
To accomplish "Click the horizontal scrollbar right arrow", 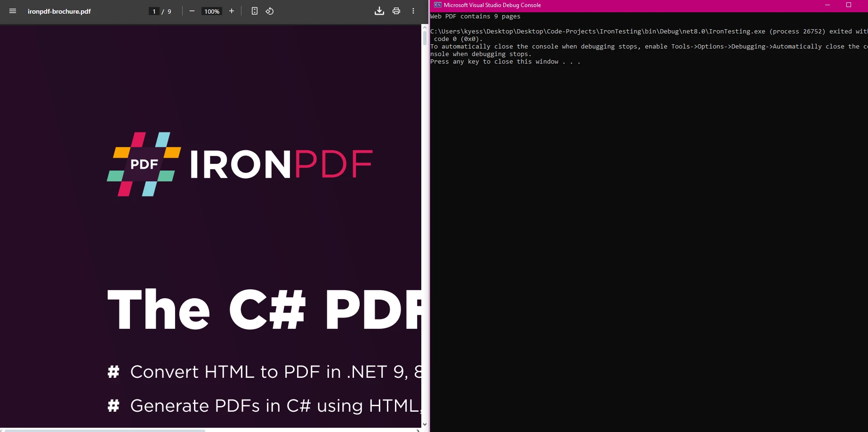I will coord(417,429).
